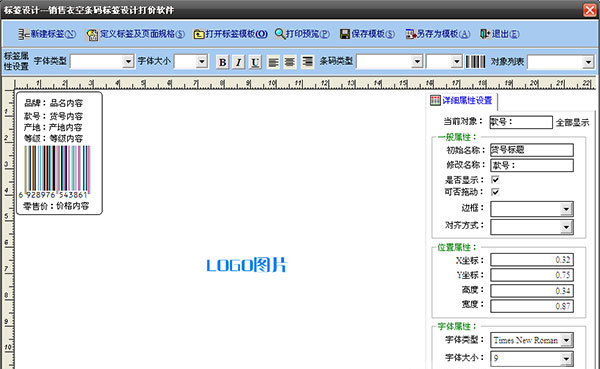Open 定义标签及页面规格 settings icon
600x369 pixels.
(92, 34)
